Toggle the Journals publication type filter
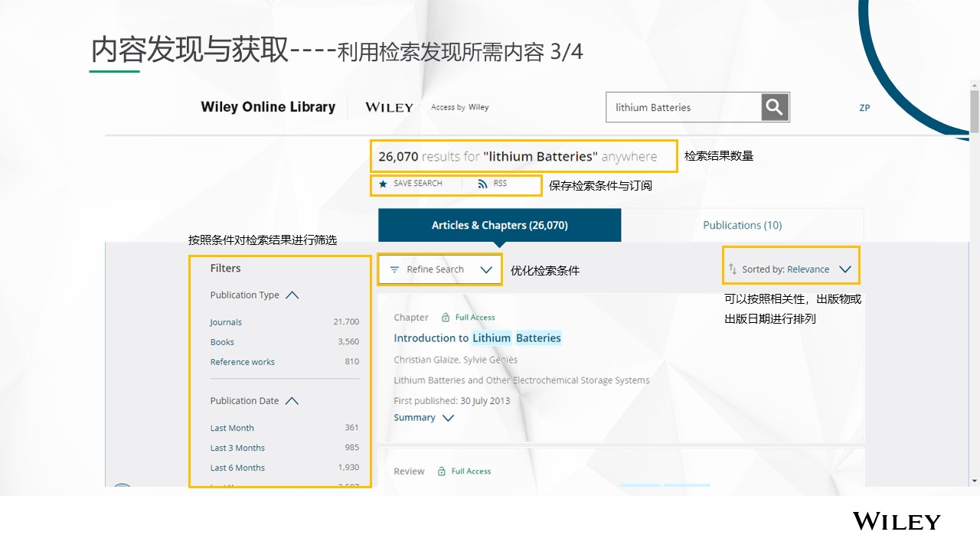980x551 pixels. pyautogui.click(x=226, y=322)
